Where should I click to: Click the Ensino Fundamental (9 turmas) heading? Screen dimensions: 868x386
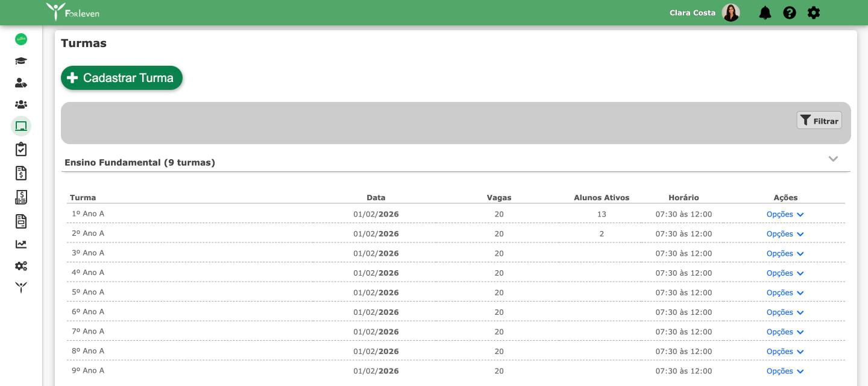click(x=140, y=163)
